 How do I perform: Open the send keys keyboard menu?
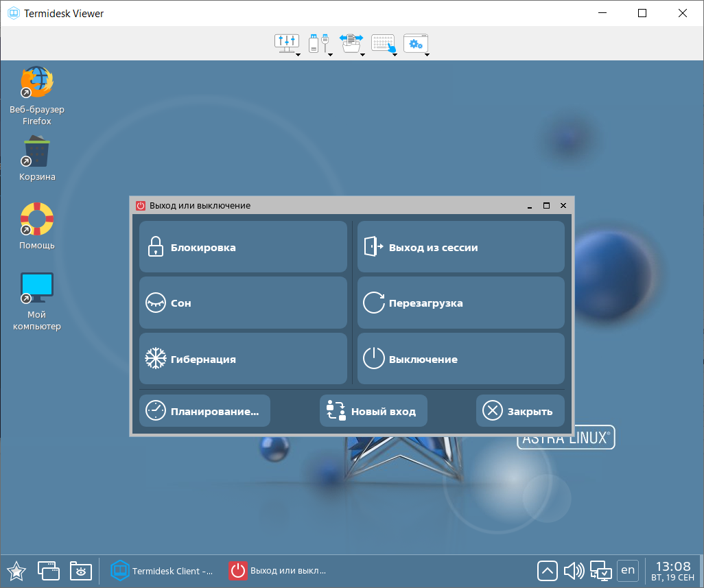(x=384, y=44)
